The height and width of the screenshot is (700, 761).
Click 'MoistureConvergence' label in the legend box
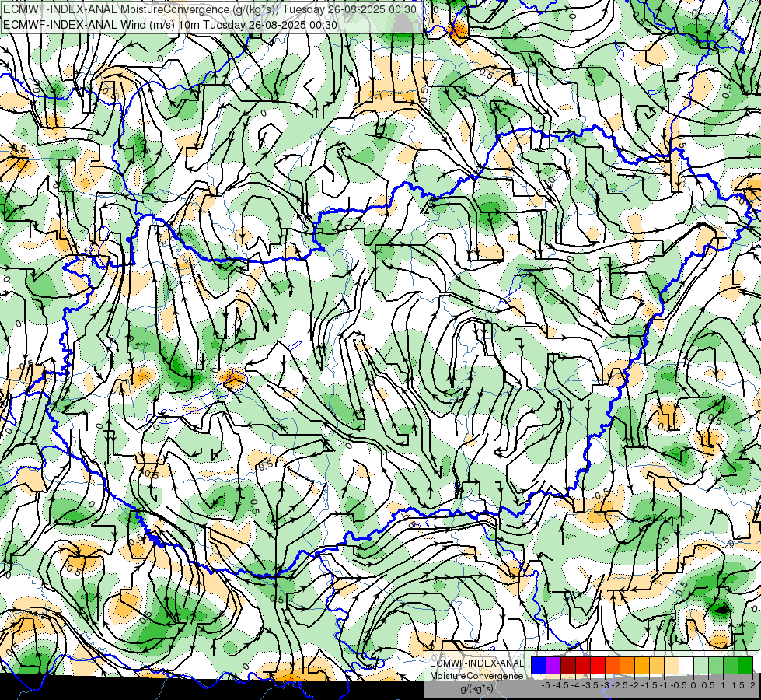476,676
